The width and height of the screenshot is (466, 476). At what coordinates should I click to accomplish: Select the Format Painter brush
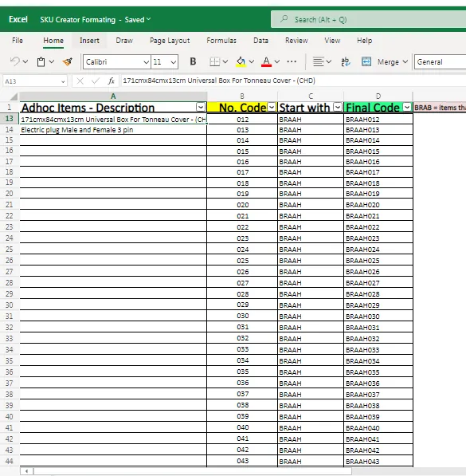click(x=68, y=62)
